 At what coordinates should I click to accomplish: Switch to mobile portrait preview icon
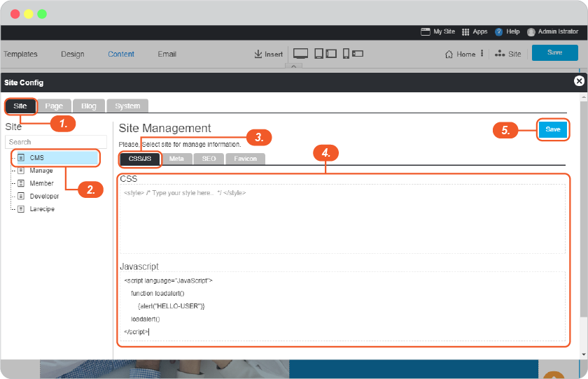(x=346, y=54)
